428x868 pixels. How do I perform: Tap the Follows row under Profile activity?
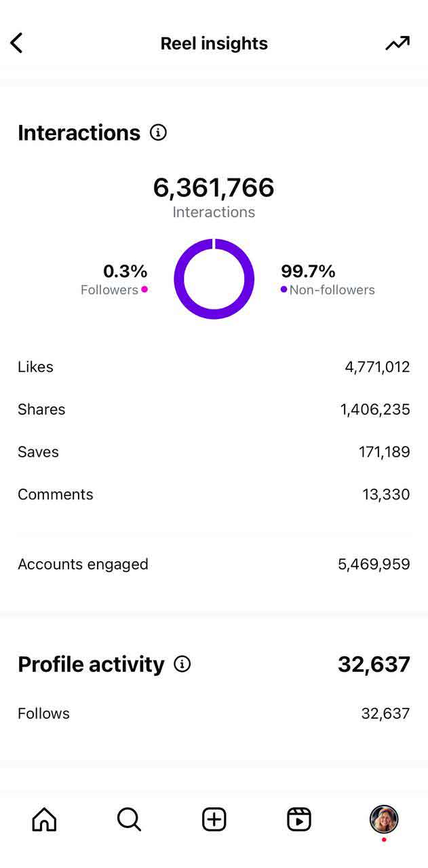(x=214, y=713)
